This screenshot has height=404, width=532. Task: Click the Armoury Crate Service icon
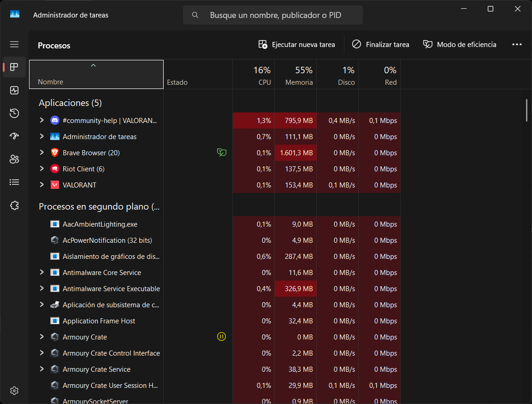click(54, 369)
